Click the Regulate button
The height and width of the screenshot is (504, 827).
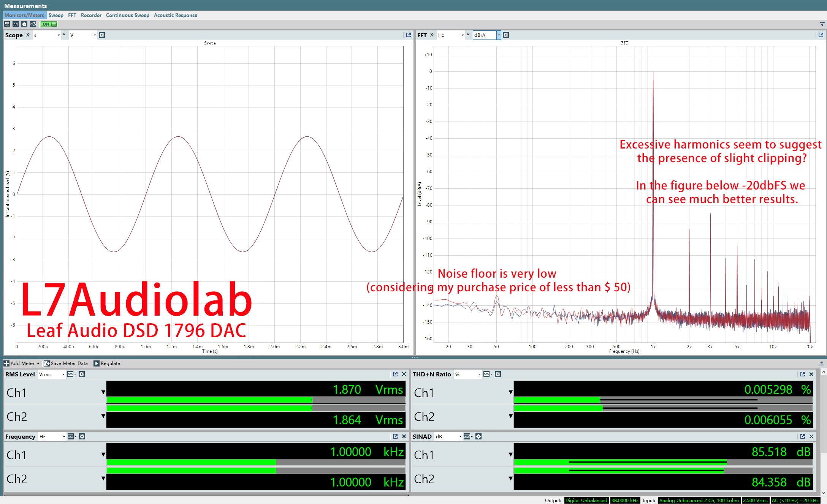[107, 363]
